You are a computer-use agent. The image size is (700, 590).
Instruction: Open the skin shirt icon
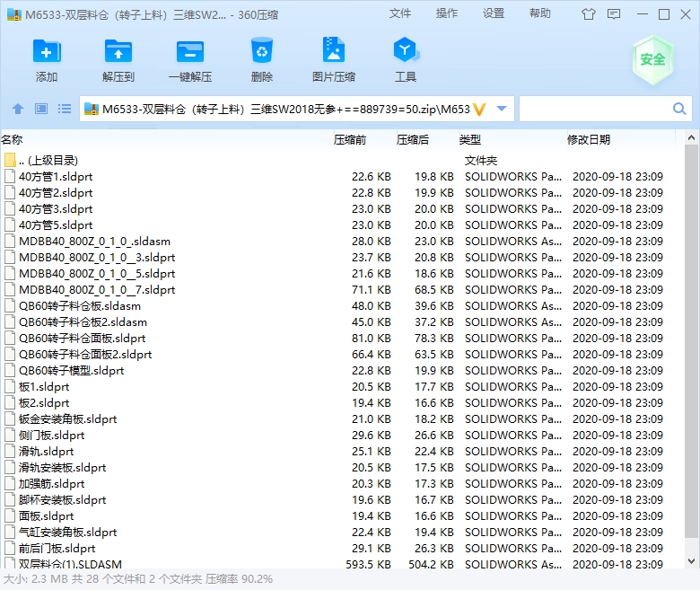589,14
